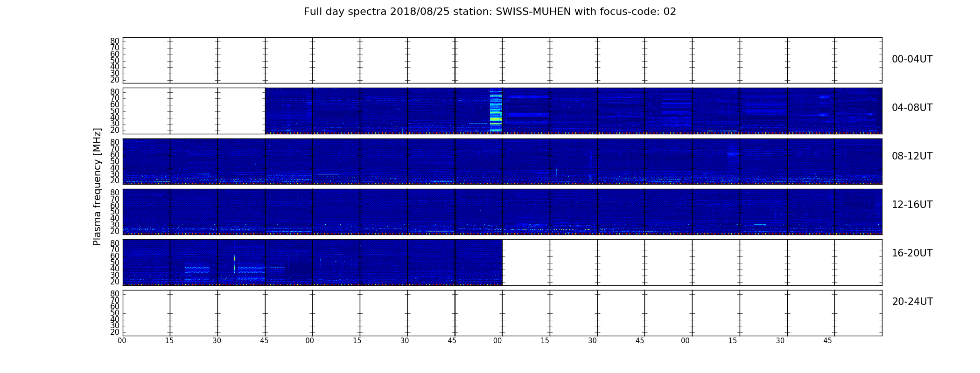
Task: Click the vertical green spike in 16-20UT spectrum
Action: point(234,263)
